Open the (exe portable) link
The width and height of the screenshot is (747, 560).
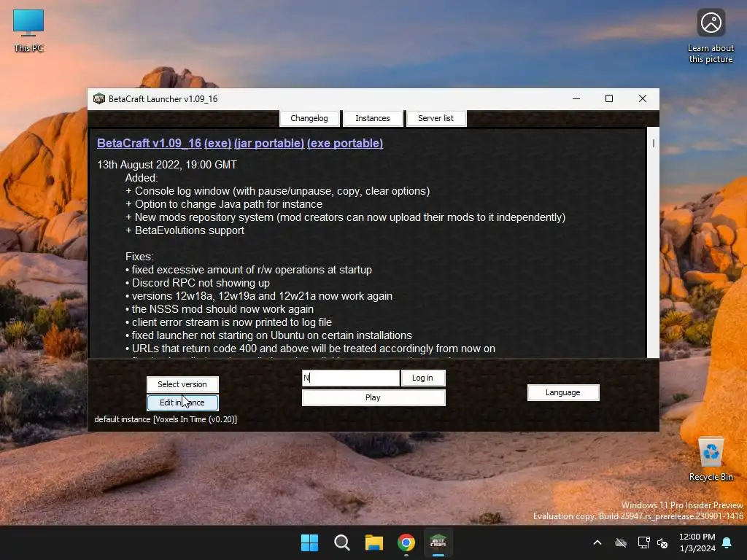pyautogui.click(x=345, y=144)
